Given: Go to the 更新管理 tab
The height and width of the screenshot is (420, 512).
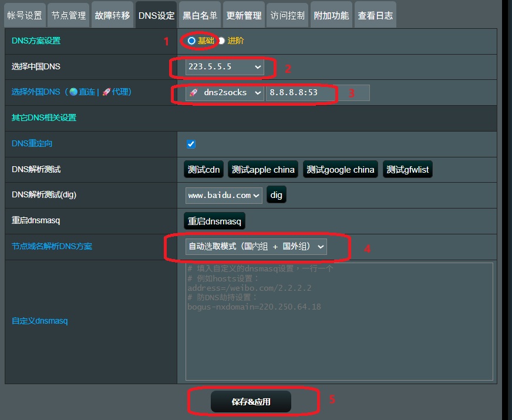Looking at the screenshot, I should pos(244,15).
